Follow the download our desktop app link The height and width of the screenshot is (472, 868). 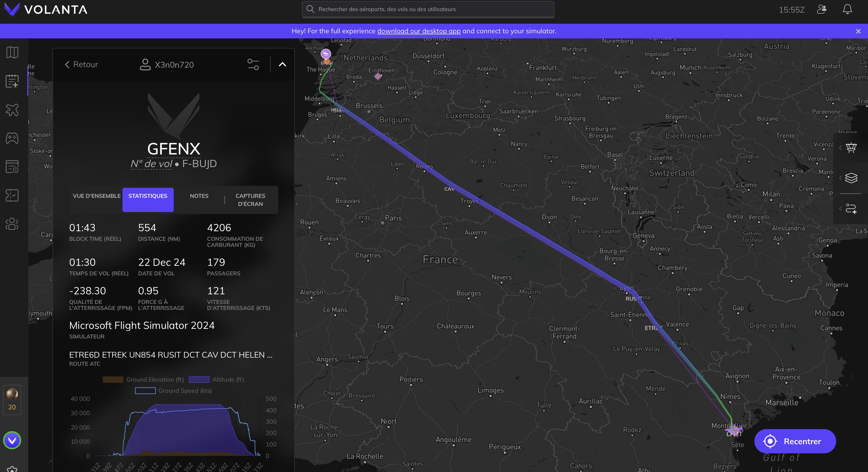(x=419, y=31)
